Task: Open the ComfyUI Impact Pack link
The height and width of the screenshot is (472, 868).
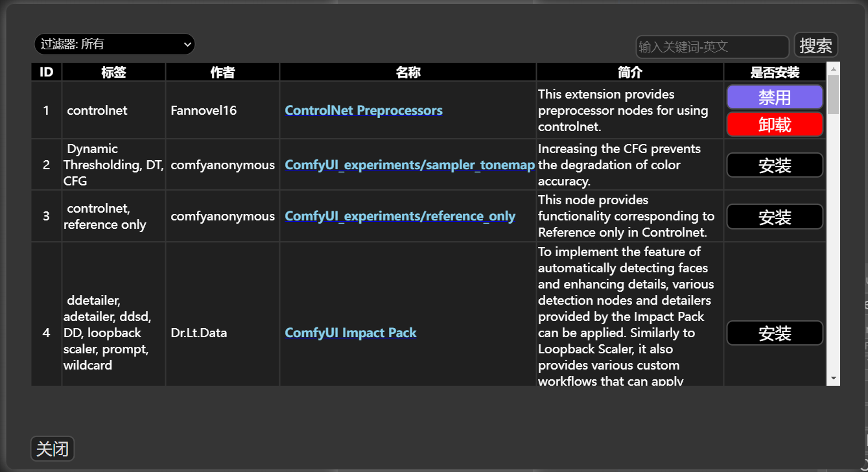Action: [350, 333]
